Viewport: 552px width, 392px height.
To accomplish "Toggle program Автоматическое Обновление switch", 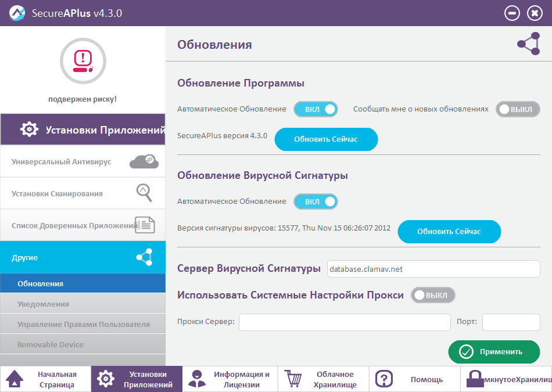I will [316, 109].
